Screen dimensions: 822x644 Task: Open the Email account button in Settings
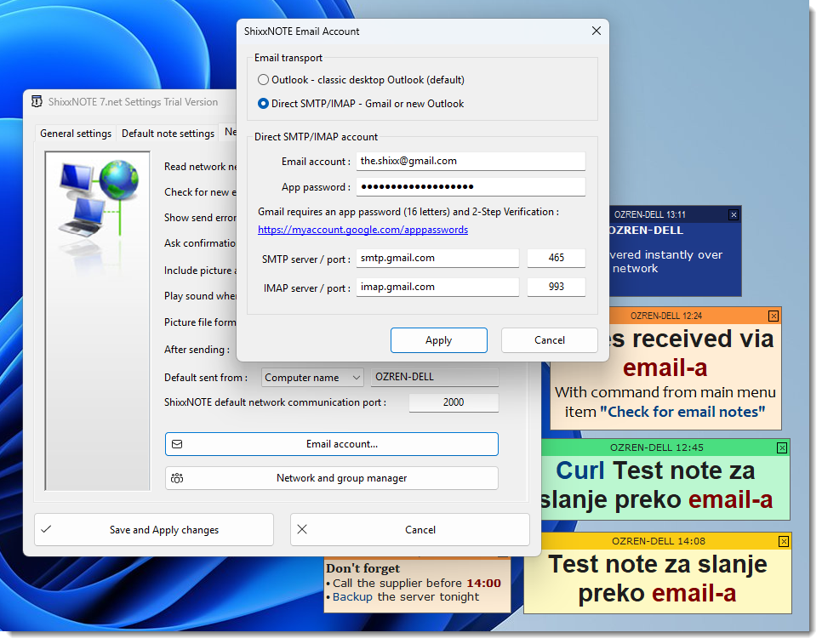(331, 444)
